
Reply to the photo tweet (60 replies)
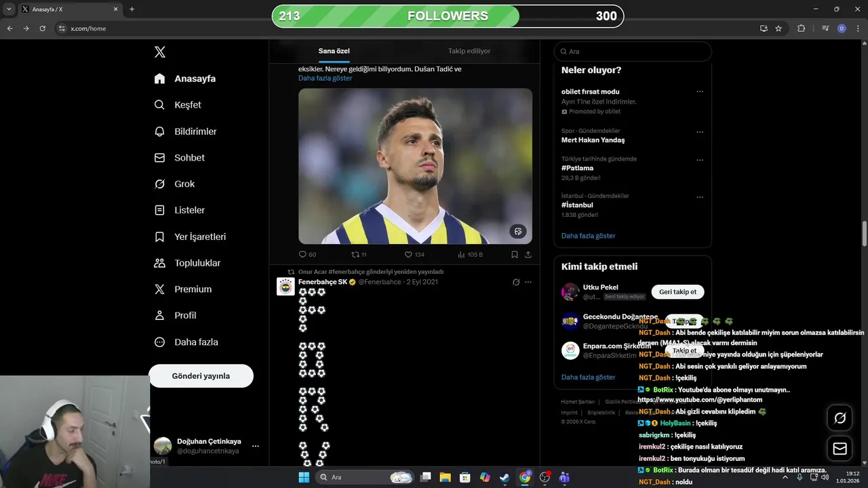307,255
